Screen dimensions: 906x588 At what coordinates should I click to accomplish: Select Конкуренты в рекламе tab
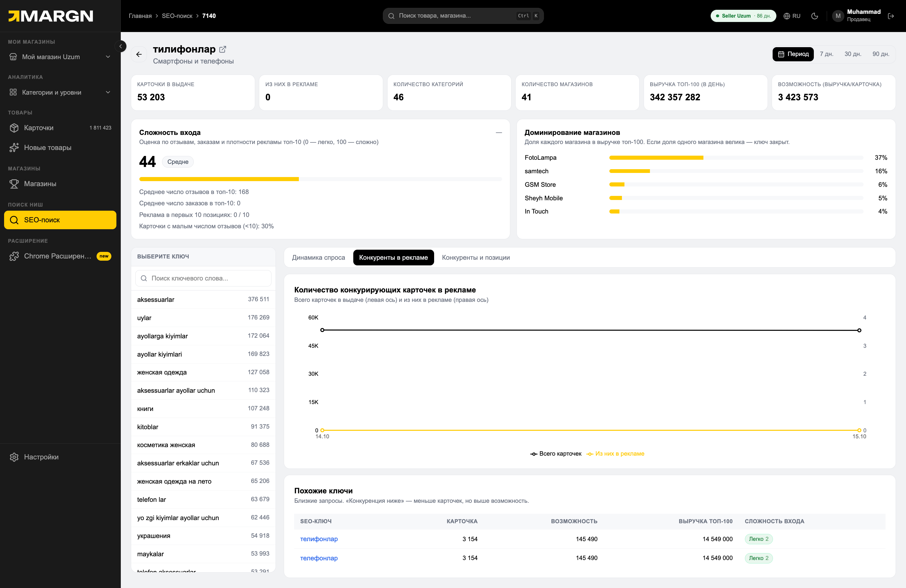tap(393, 258)
